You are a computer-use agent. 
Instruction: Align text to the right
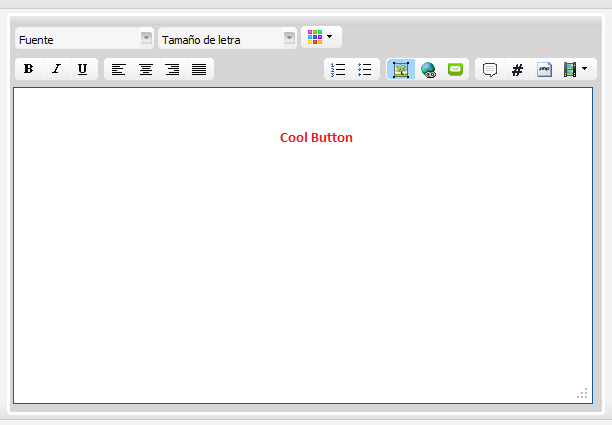(x=172, y=70)
